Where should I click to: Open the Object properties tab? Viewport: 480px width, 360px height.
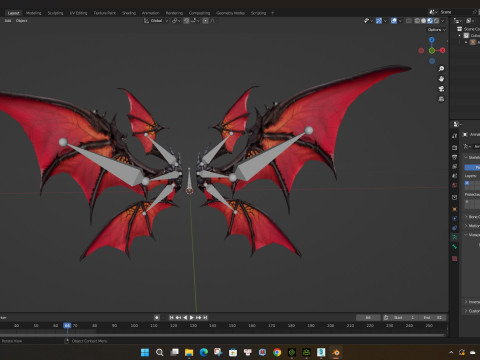[455, 209]
